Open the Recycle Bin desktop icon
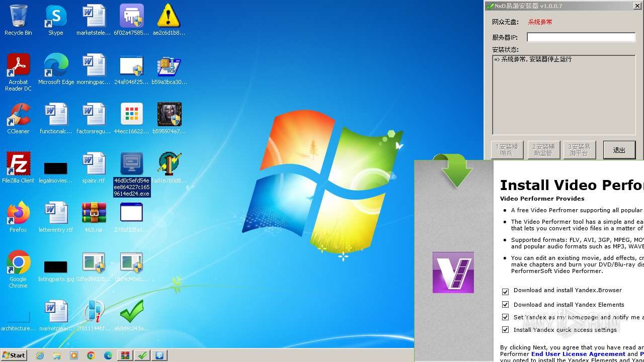Viewport: 644px width, 362px height. pyautogui.click(x=18, y=20)
